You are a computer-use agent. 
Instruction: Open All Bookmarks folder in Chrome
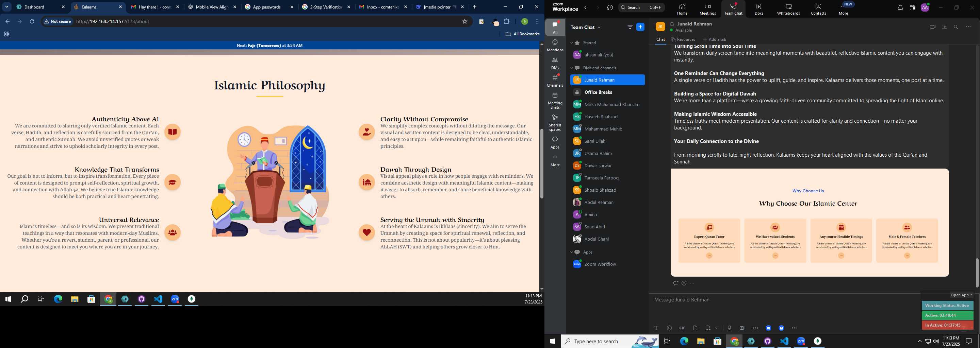tap(522, 34)
